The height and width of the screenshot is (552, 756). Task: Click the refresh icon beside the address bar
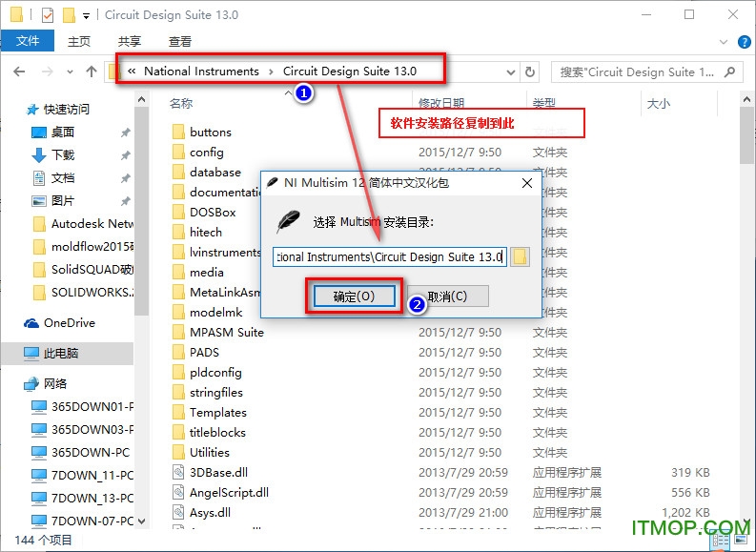(x=530, y=72)
